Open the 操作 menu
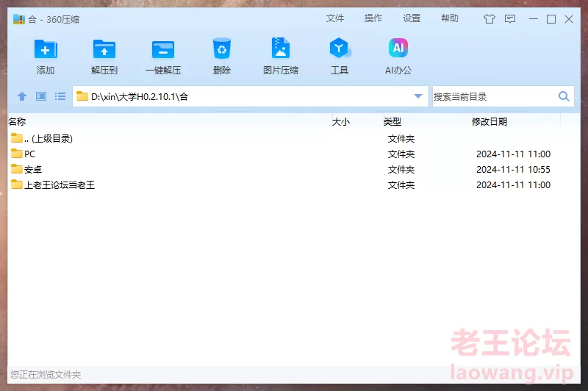588x391 pixels. point(373,18)
